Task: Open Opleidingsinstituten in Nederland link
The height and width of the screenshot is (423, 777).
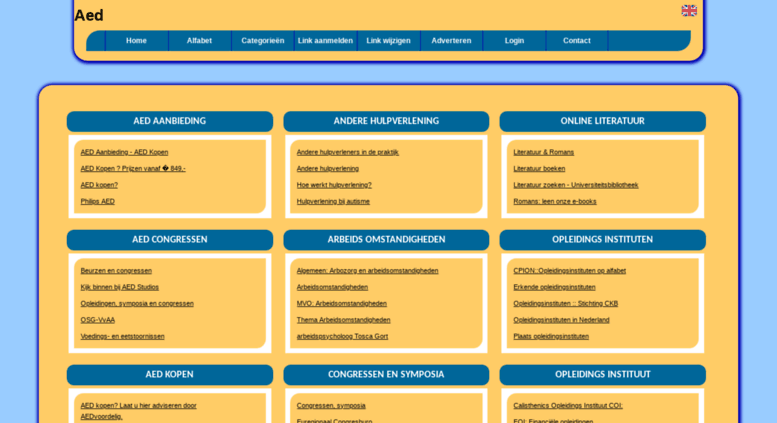Action: click(x=561, y=319)
